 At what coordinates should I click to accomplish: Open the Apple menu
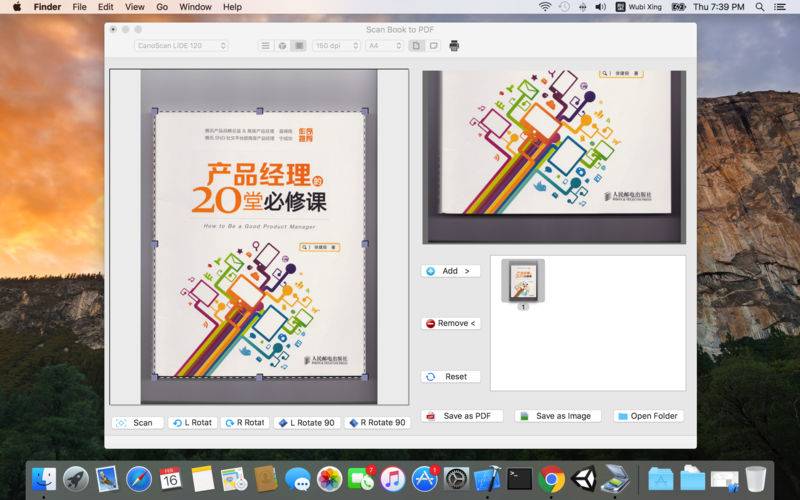[x=17, y=7]
